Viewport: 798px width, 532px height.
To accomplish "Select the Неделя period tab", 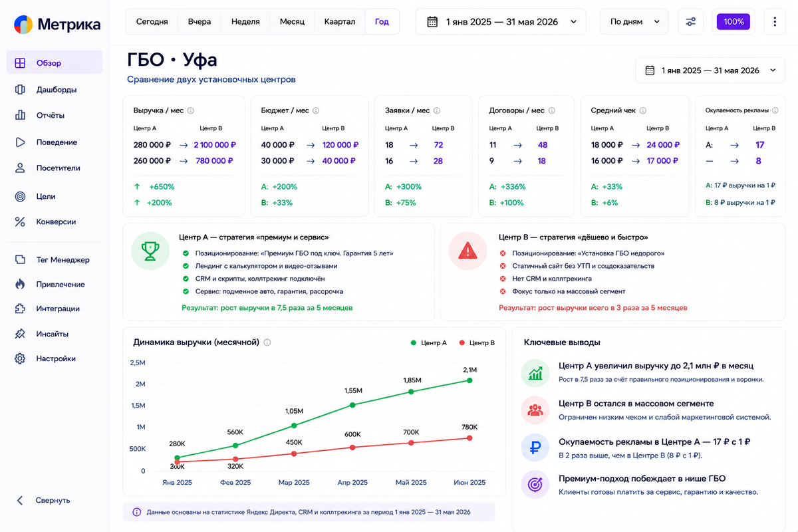I will pyautogui.click(x=245, y=21).
